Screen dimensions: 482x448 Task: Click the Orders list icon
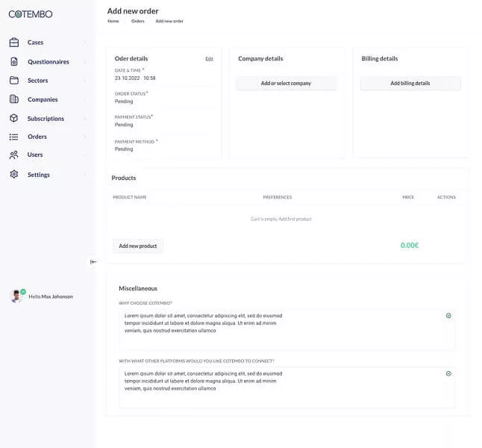(14, 137)
